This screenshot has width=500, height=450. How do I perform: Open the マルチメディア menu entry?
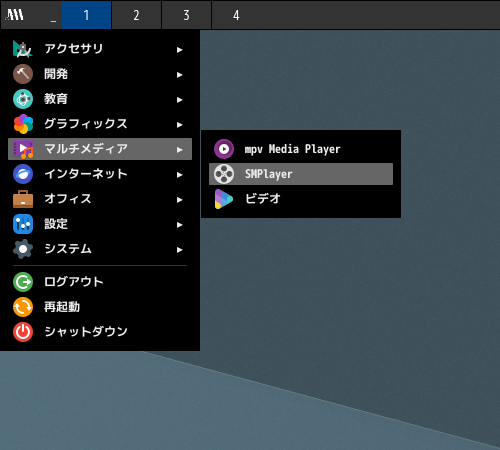100,149
